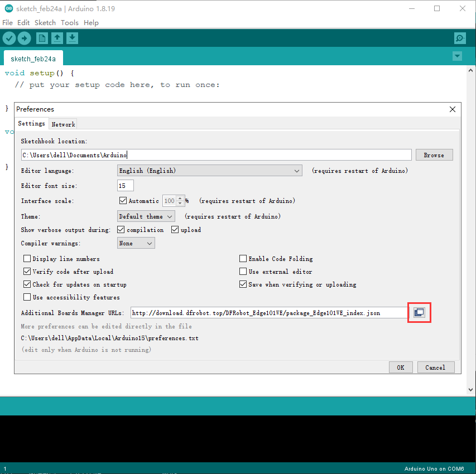
Task: Open the Edit menu
Action: [x=23, y=23]
